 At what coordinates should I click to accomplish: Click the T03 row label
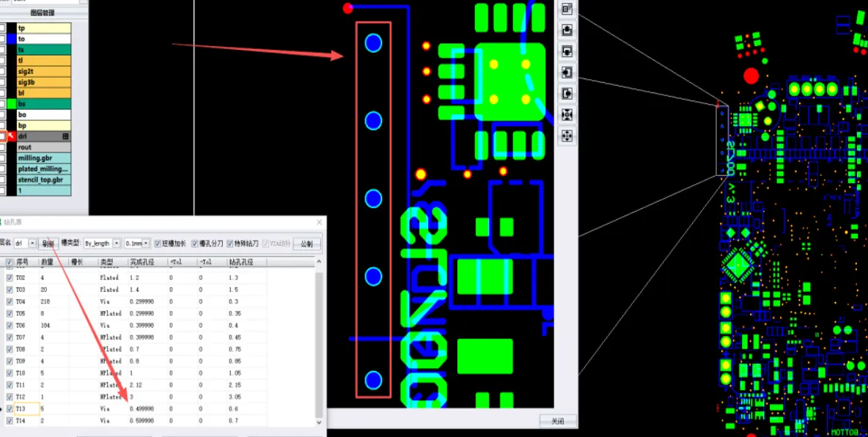tap(21, 290)
